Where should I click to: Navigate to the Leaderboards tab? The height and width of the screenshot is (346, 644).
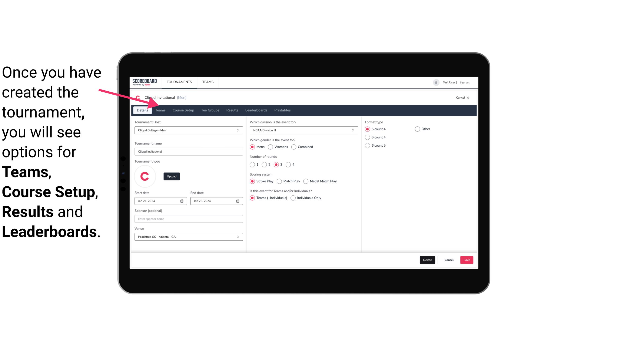tap(256, 110)
